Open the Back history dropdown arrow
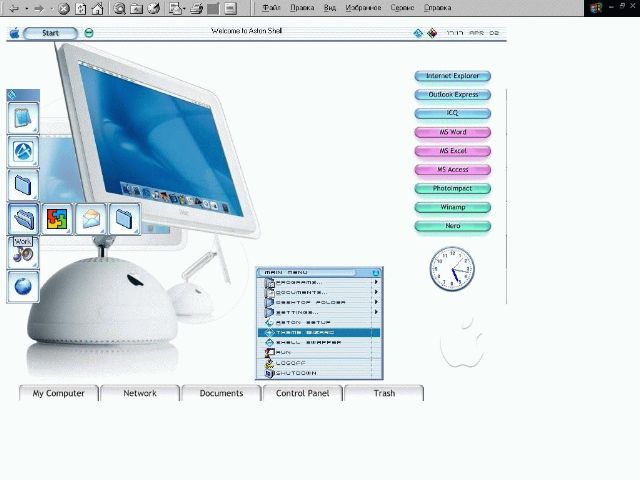Screen dimensions: 640x480 coord(27,9)
